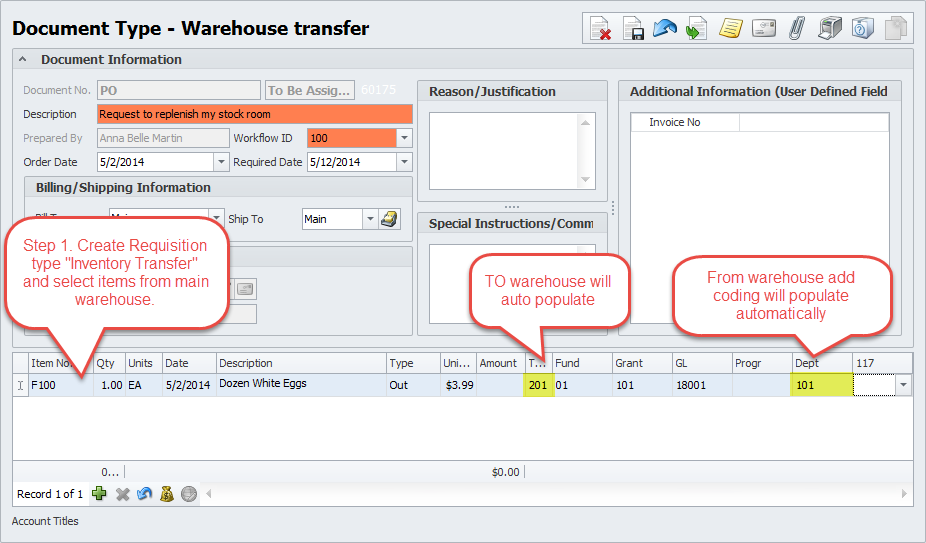Click the blue undo arrow in top toolbar
926x543 pixels.
point(665,29)
